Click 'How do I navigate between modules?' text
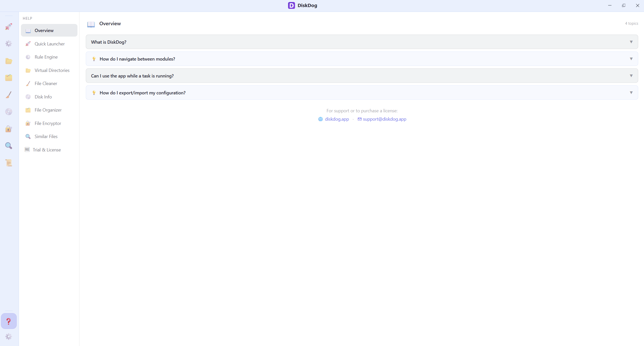 click(x=137, y=59)
